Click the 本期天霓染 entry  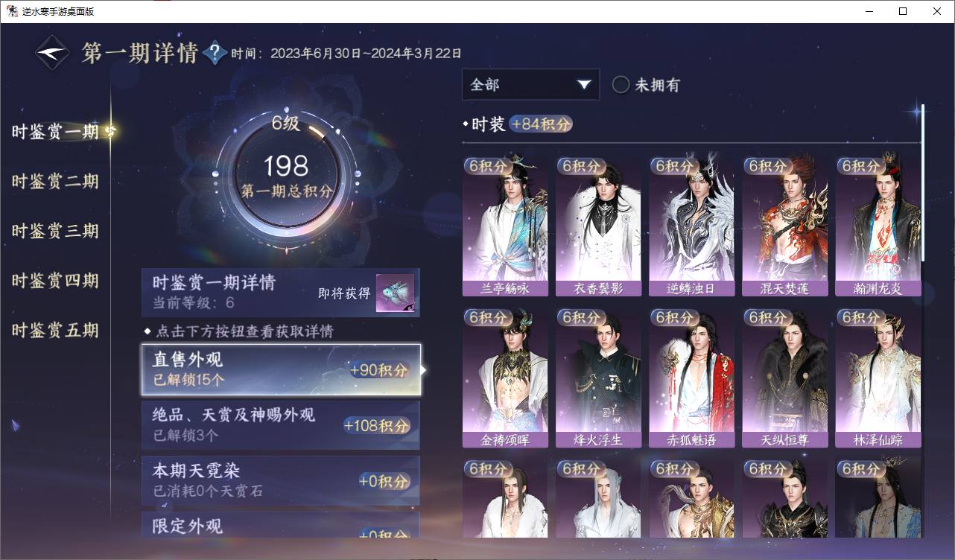[281, 481]
